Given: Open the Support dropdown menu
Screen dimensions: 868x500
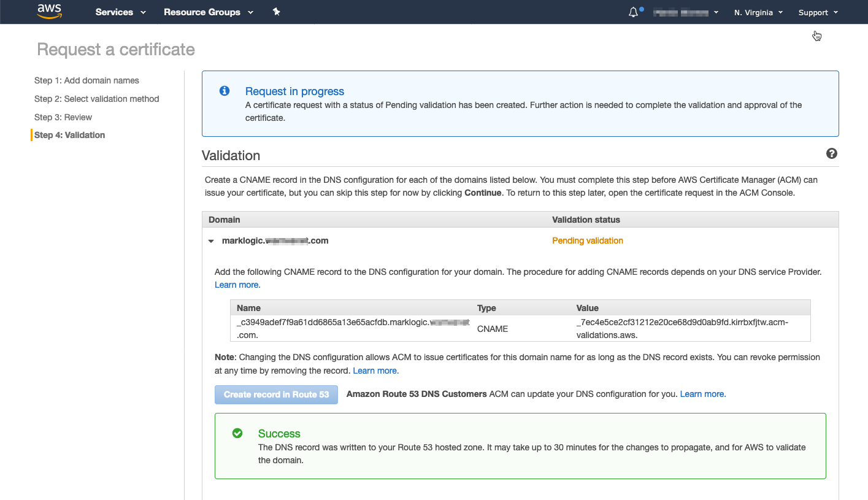Looking at the screenshot, I should point(818,12).
